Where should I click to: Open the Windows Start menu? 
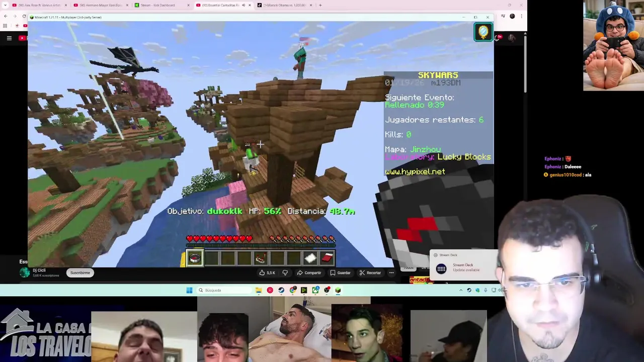coord(189,290)
